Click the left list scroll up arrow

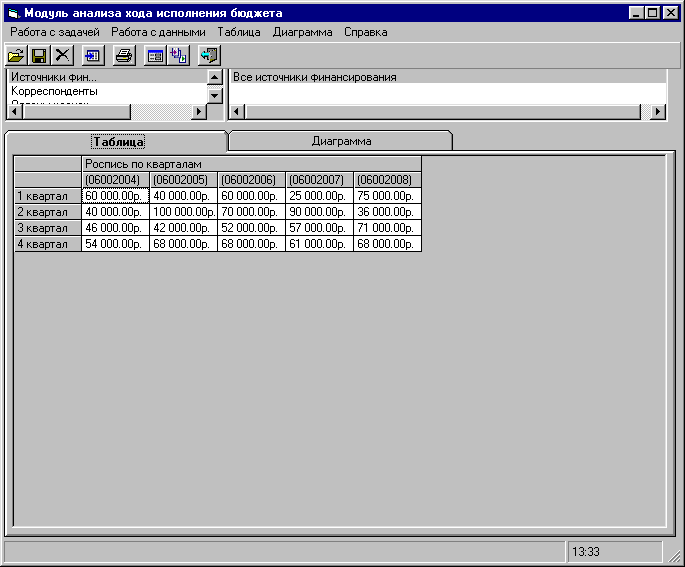[214, 78]
